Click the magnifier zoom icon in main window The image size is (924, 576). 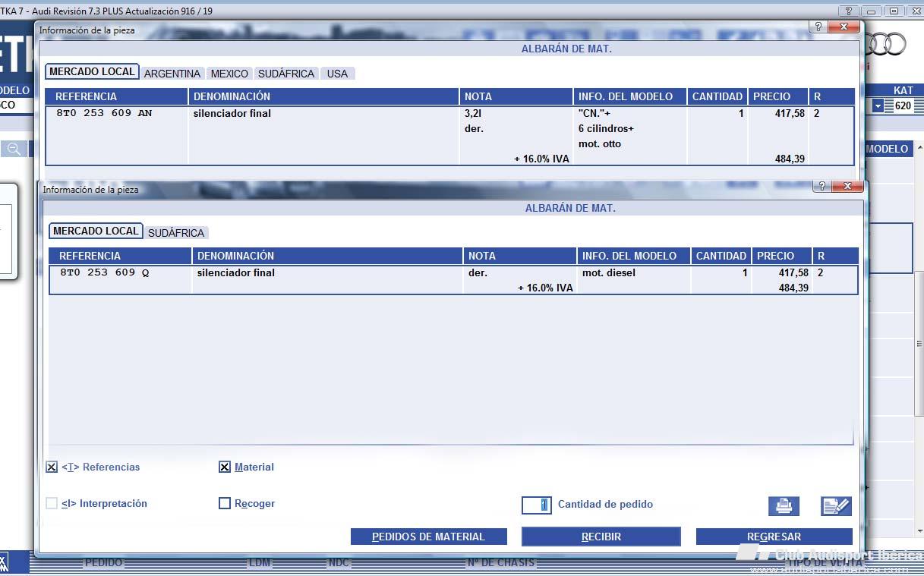tap(13, 149)
